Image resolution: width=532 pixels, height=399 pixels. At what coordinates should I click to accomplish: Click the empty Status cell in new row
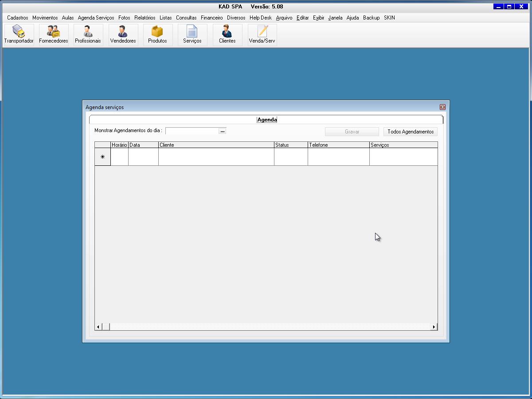pos(291,157)
